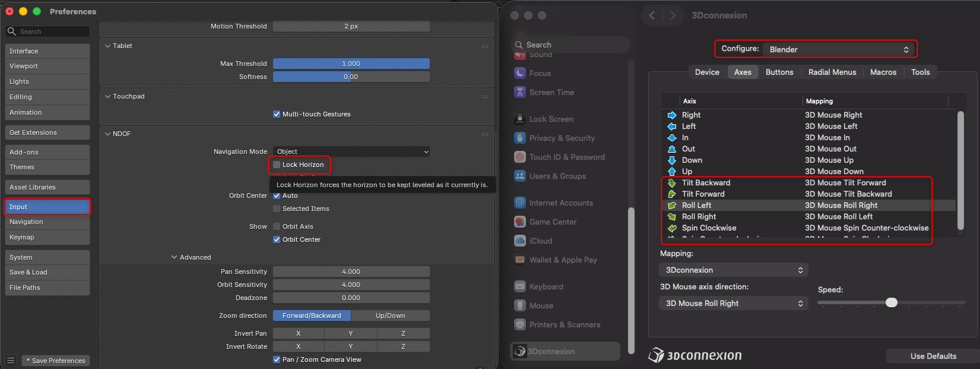Screen dimensions: 980x369
Task: Click Use Defaults button
Action: click(933, 356)
